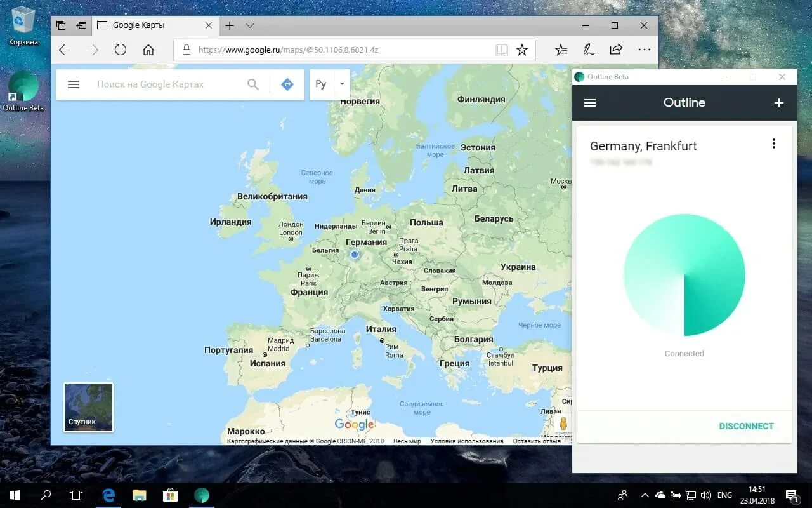
Task: Set the current tabs aside in Edge
Action: point(81,25)
